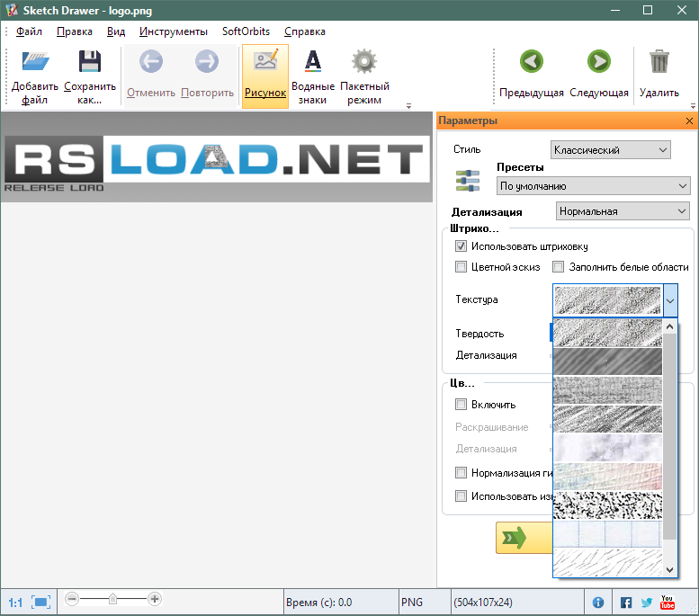Adjust the zoom slider thumb in status bar

(113, 599)
